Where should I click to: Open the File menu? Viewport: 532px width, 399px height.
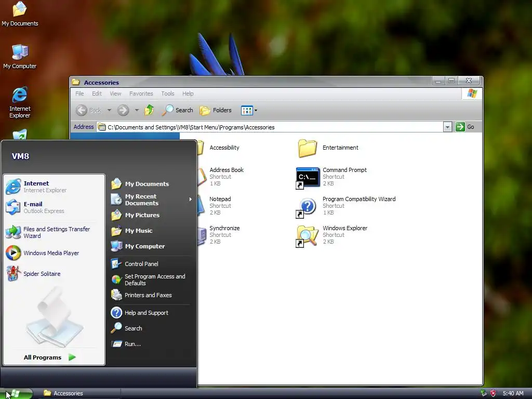click(79, 94)
